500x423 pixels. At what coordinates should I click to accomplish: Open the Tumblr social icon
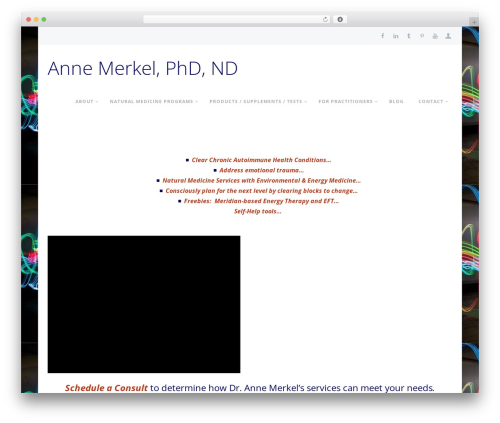tap(409, 36)
